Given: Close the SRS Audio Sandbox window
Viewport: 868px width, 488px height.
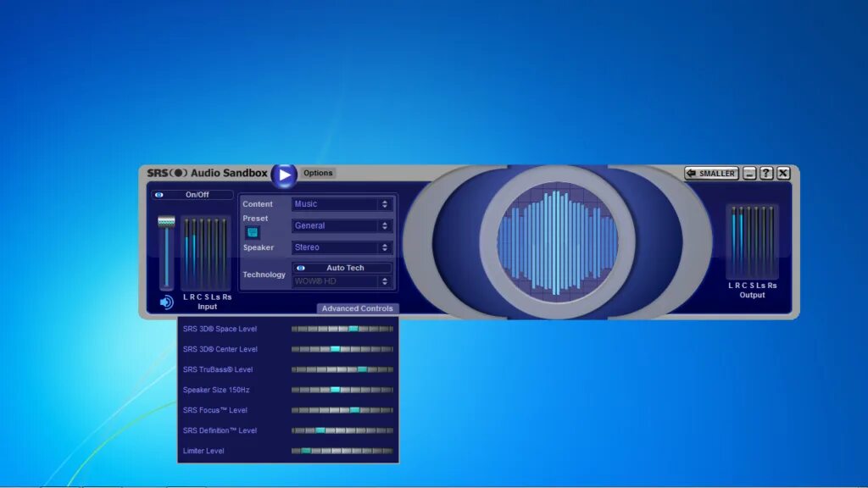Looking at the screenshot, I should pos(782,173).
